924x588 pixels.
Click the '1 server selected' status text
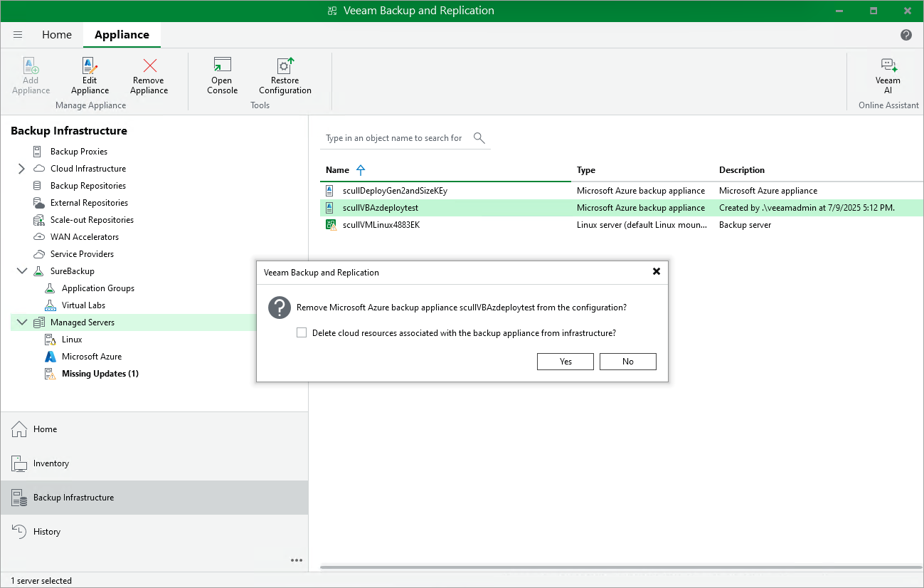[41, 580]
